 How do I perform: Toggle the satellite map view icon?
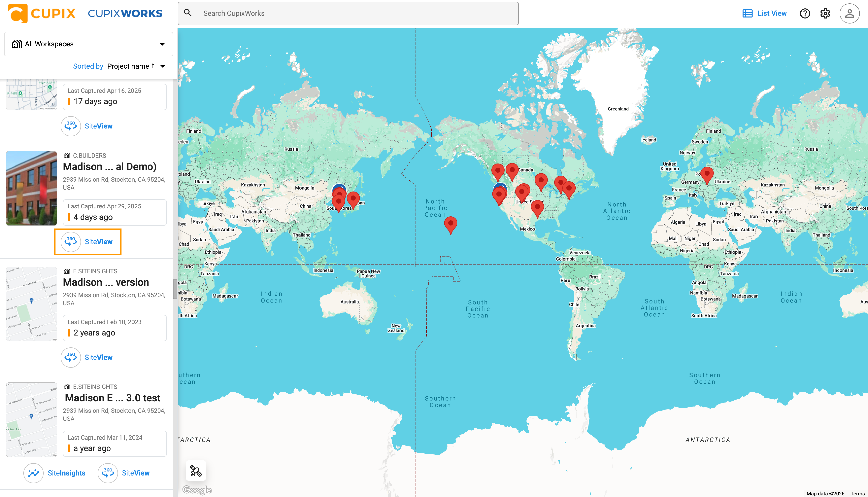pos(196,471)
